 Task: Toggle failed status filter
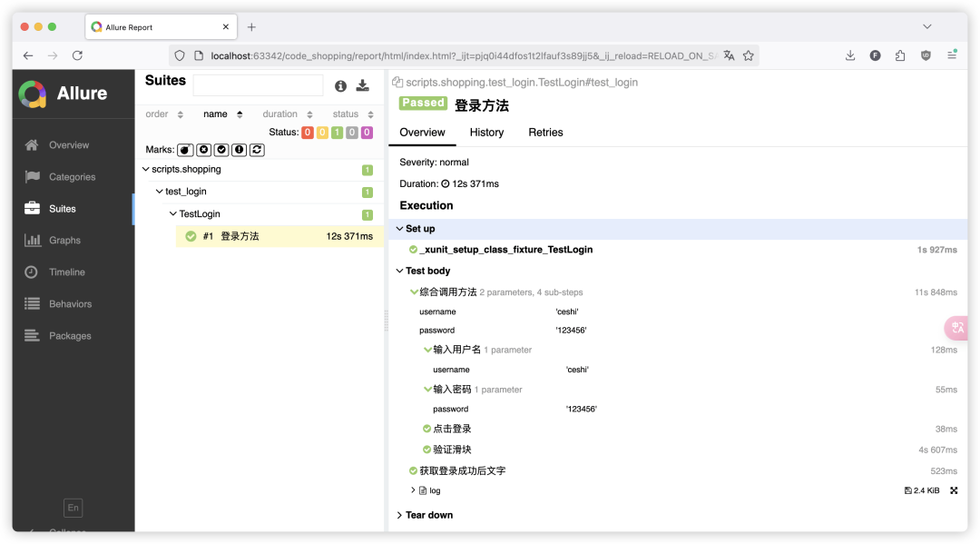tap(308, 133)
